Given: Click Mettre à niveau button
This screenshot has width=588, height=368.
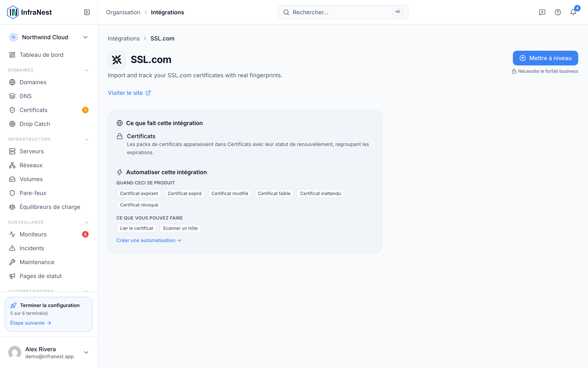Looking at the screenshot, I should pos(545,58).
